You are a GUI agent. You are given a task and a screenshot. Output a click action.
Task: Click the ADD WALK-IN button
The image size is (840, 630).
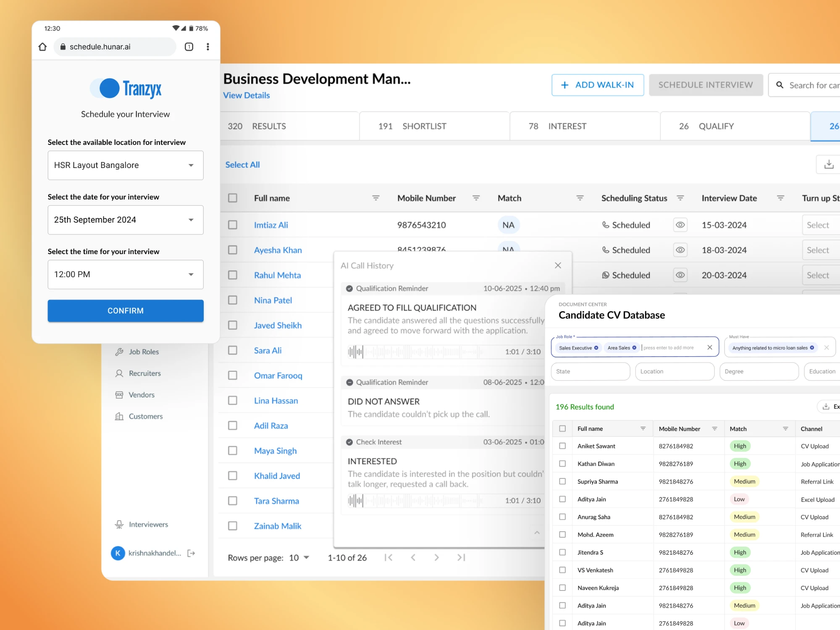point(598,85)
